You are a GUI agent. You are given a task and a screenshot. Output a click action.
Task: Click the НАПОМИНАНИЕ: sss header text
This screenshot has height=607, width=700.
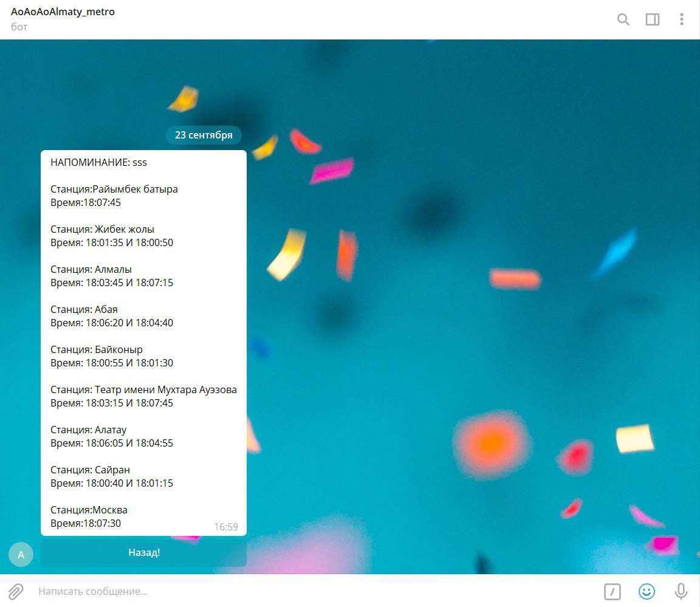[98, 162]
